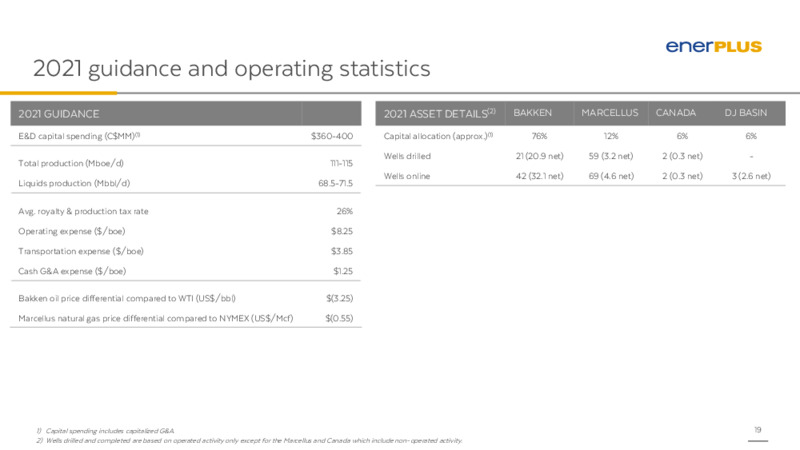Click the '76%' Bakken capital allocation

[539, 136]
